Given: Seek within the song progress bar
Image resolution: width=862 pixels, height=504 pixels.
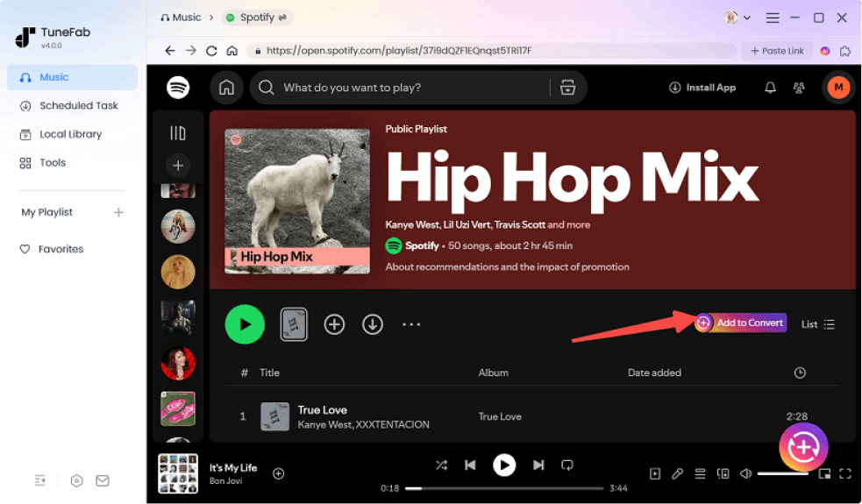Looking at the screenshot, I should click(504, 488).
